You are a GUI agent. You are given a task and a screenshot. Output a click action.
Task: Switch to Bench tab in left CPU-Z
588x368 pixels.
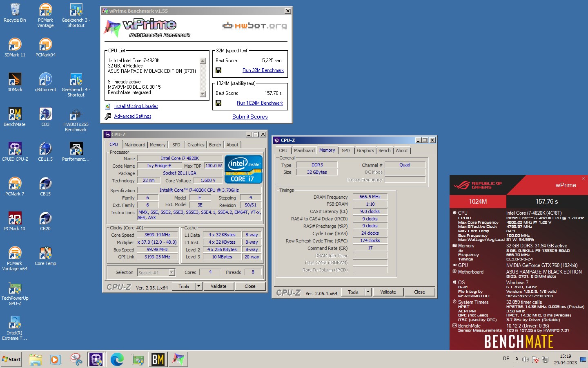point(215,145)
